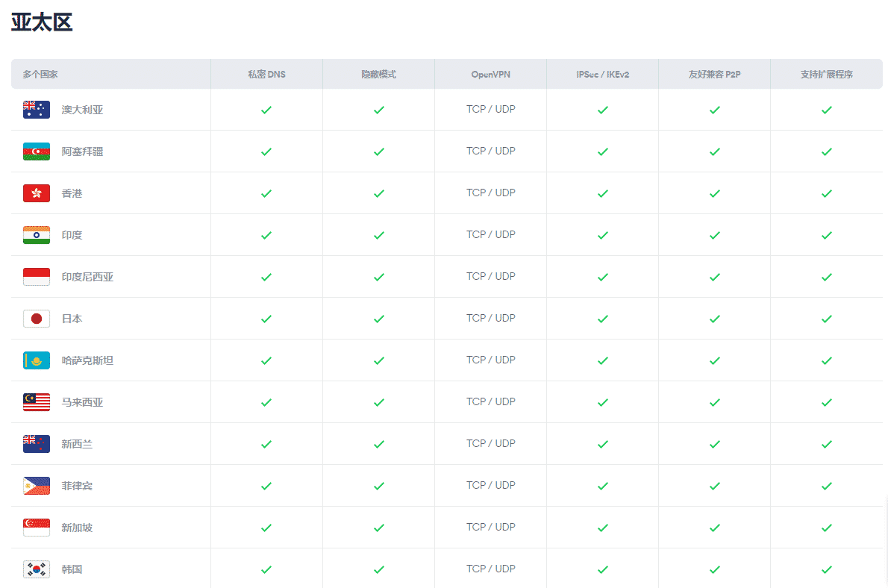This screenshot has height=588, width=888.
Task: Click the 隐蔽模式 checkmark for 香港
Action: coord(378,193)
